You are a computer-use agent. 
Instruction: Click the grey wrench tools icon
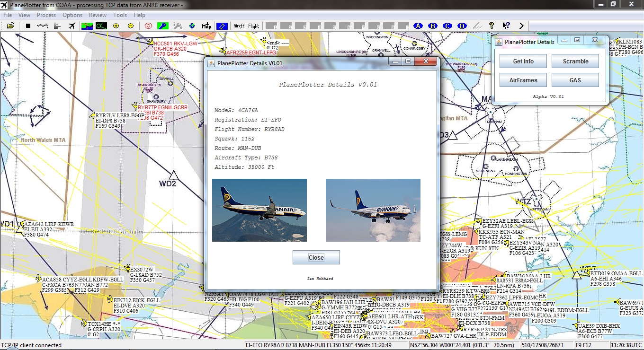pos(178,26)
